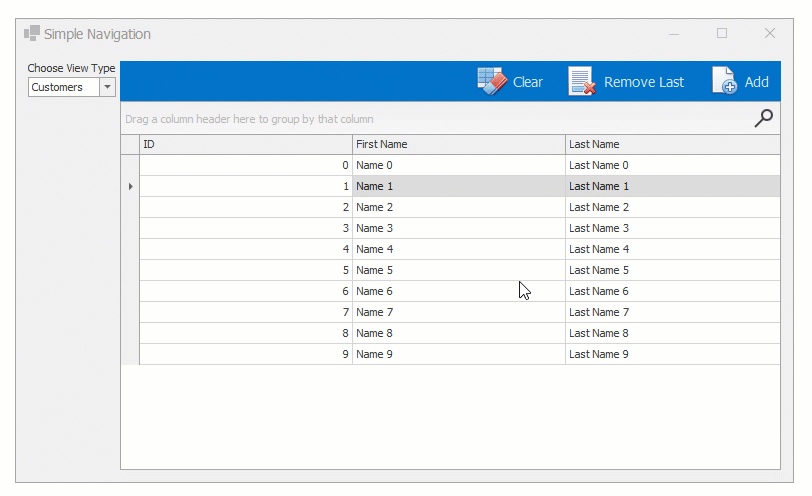The width and height of the screenshot is (812, 496).
Task: Select the cell 'Last Name 0'
Action: click(x=673, y=165)
